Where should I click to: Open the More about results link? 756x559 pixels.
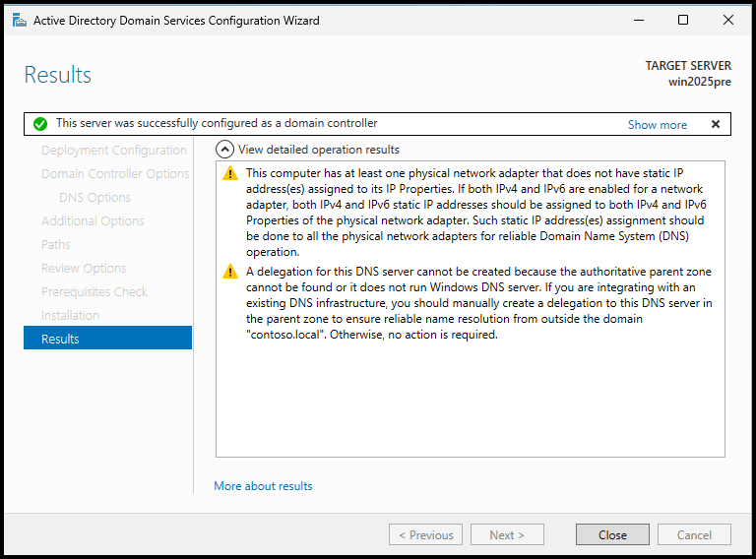pos(263,486)
